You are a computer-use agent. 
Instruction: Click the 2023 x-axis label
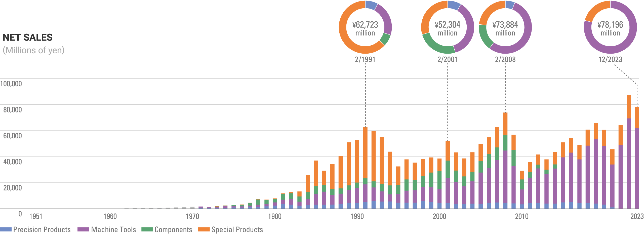click(637, 216)
